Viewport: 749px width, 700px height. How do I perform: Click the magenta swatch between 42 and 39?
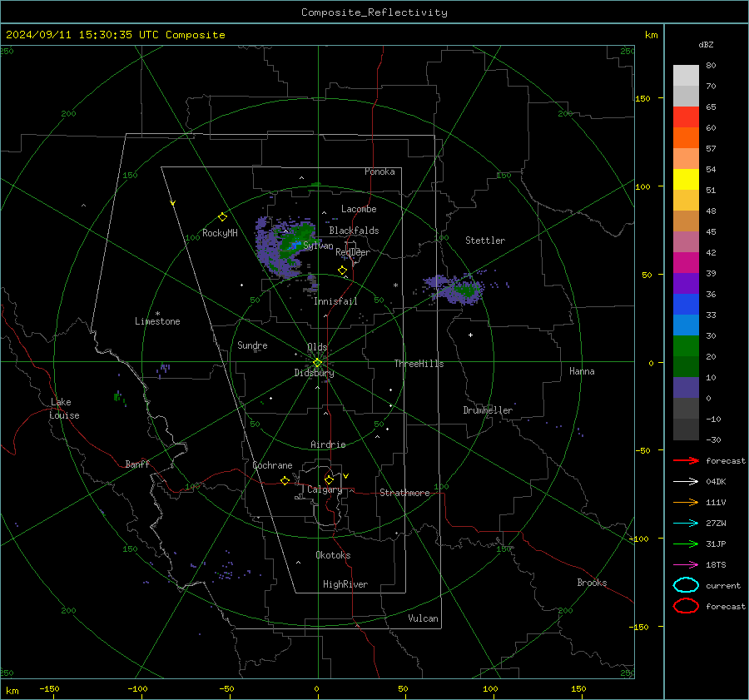tap(686, 263)
